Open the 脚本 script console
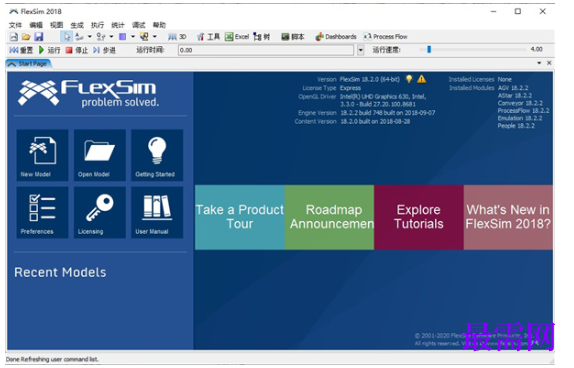Screen dimensions: 574x368 [x=293, y=37]
